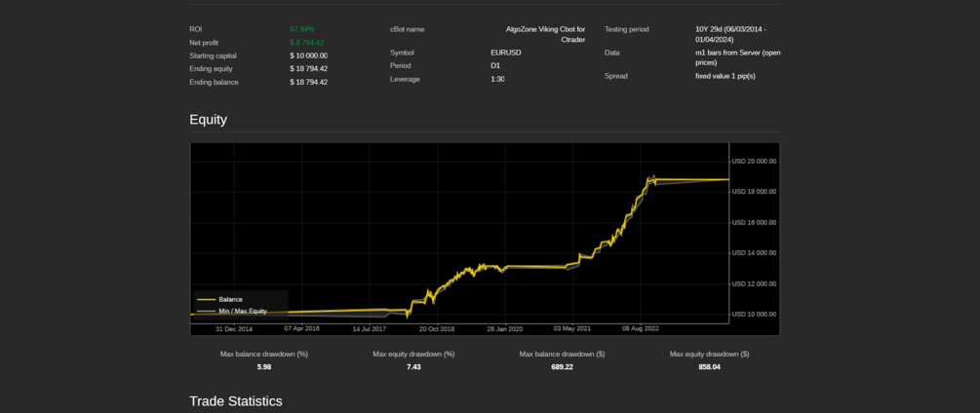Click the USD 12 000.00 axis label
980x413 pixels.
pos(755,283)
